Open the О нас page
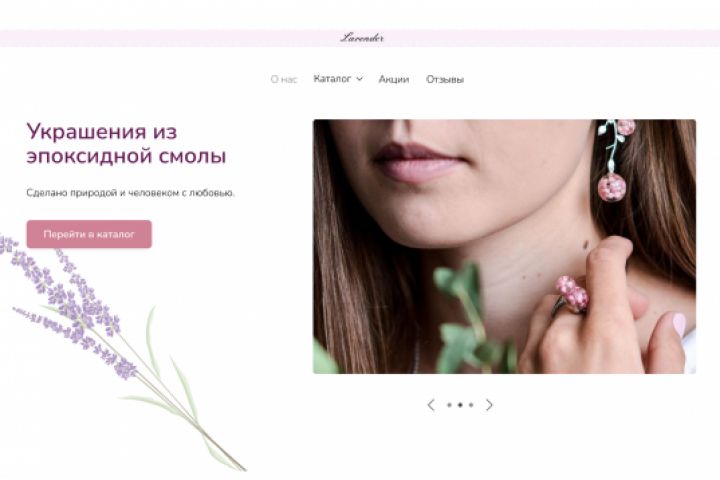Screen dimensions: 720x480 [284, 79]
